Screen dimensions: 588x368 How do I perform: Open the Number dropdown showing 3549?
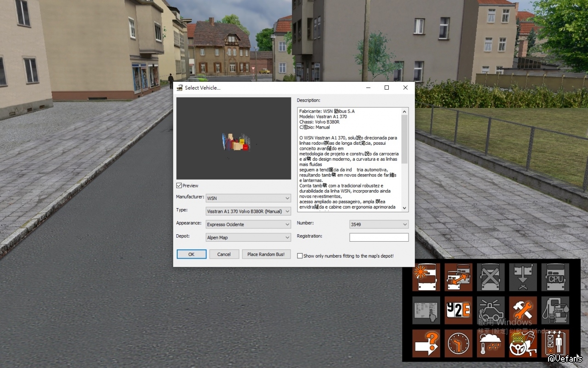coord(379,224)
